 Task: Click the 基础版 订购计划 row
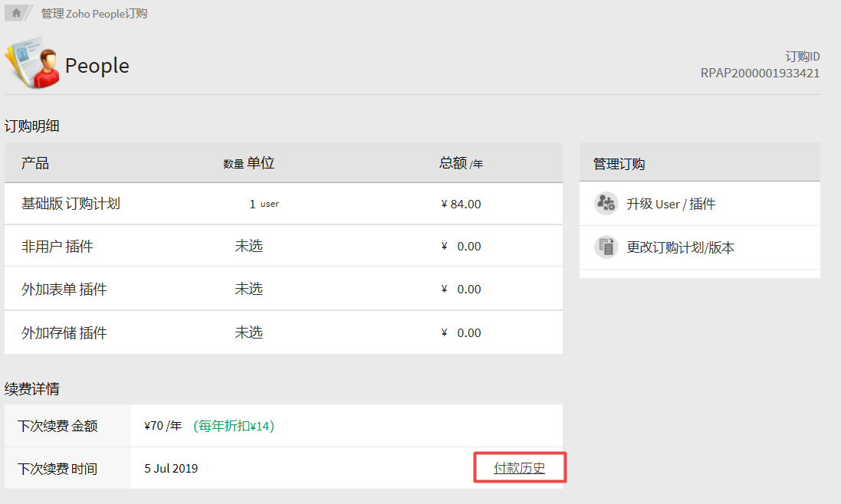[x=71, y=204]
